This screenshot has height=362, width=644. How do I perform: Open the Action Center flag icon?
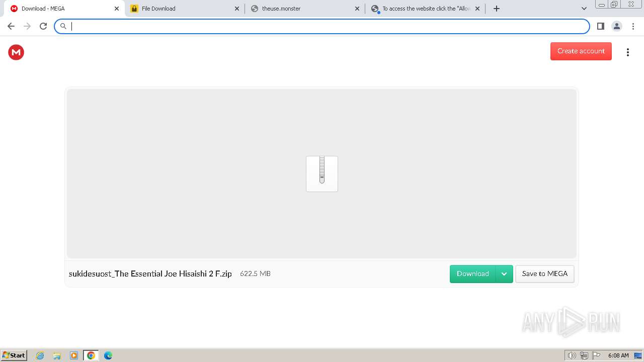pyautogui.click(x=596, y=355)
